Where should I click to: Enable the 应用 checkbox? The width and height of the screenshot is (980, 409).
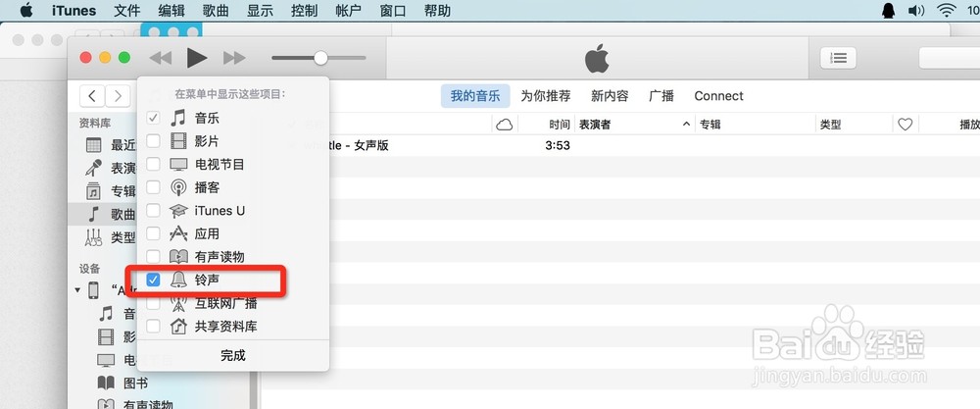[153, 233]
